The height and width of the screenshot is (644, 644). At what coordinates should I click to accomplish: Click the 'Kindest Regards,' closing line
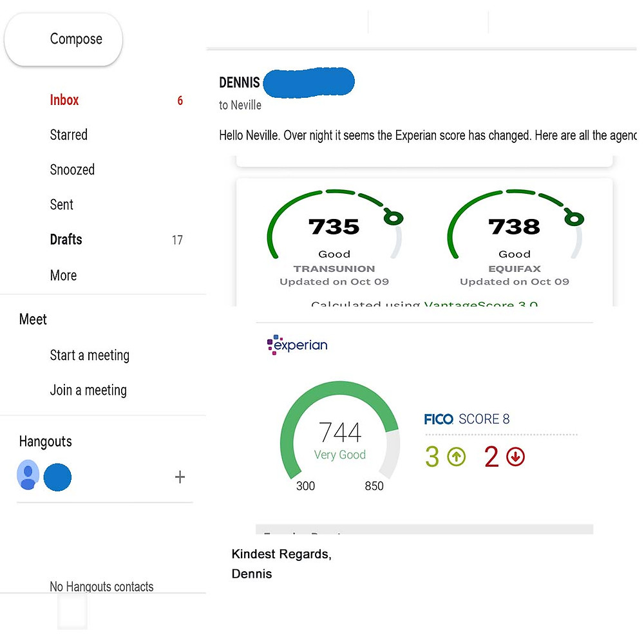281,554
